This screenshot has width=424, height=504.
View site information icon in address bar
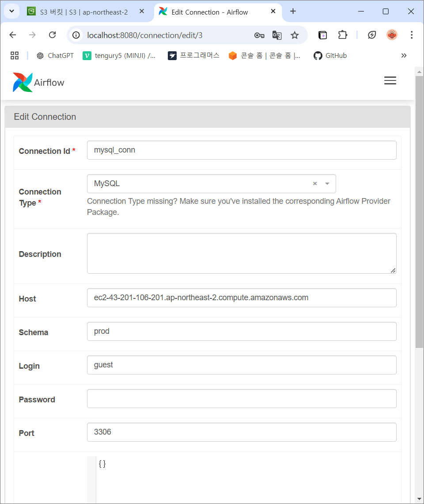76,35
